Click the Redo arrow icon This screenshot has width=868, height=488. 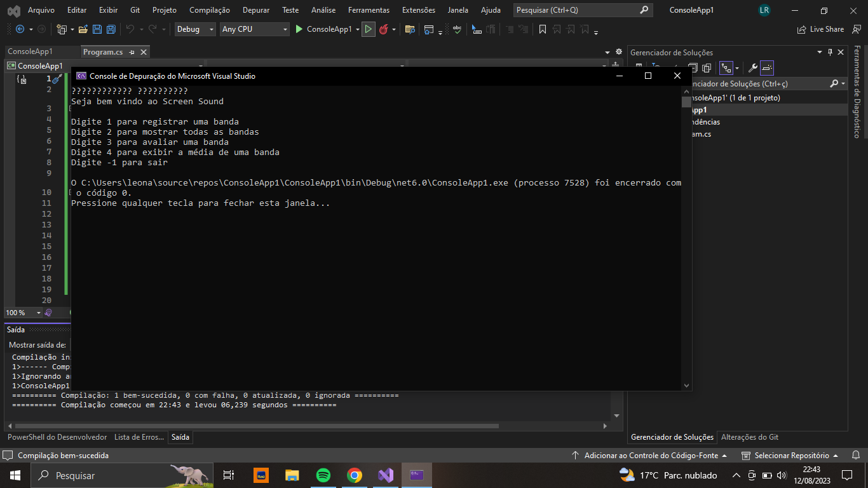click(x=153, y=29)
